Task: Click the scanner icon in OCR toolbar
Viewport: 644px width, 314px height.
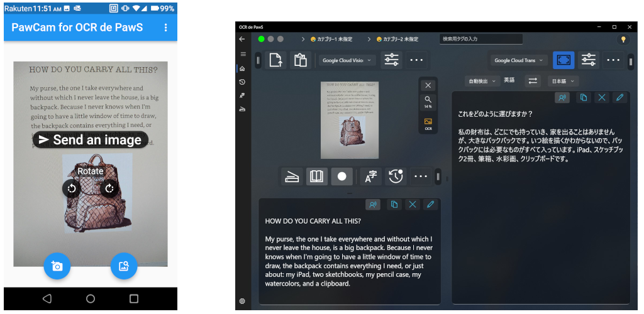Action: click(291, 176)
